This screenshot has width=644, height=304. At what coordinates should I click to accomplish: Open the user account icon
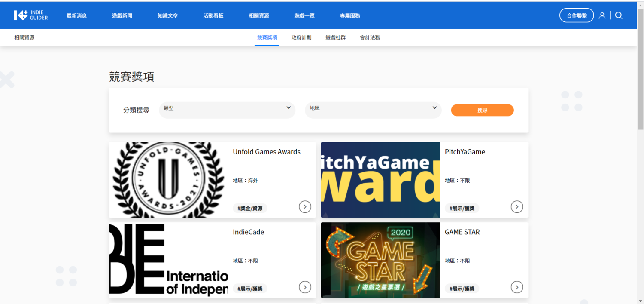(602, 15)
